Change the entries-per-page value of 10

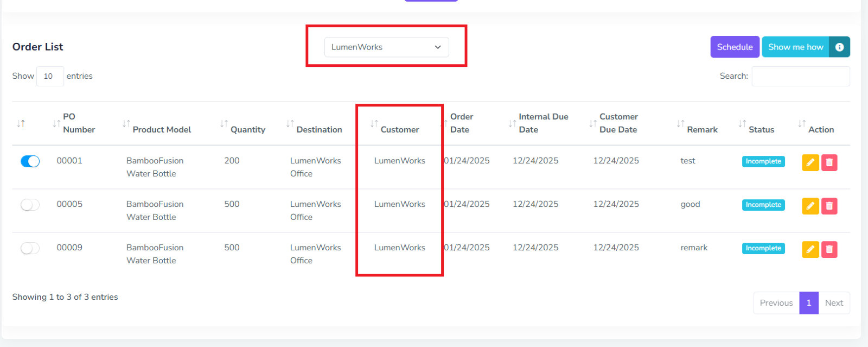coord(50,76)
